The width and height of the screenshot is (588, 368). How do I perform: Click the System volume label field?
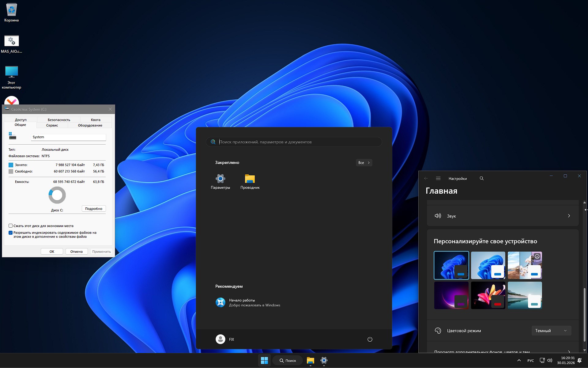(x=69, y=137)
